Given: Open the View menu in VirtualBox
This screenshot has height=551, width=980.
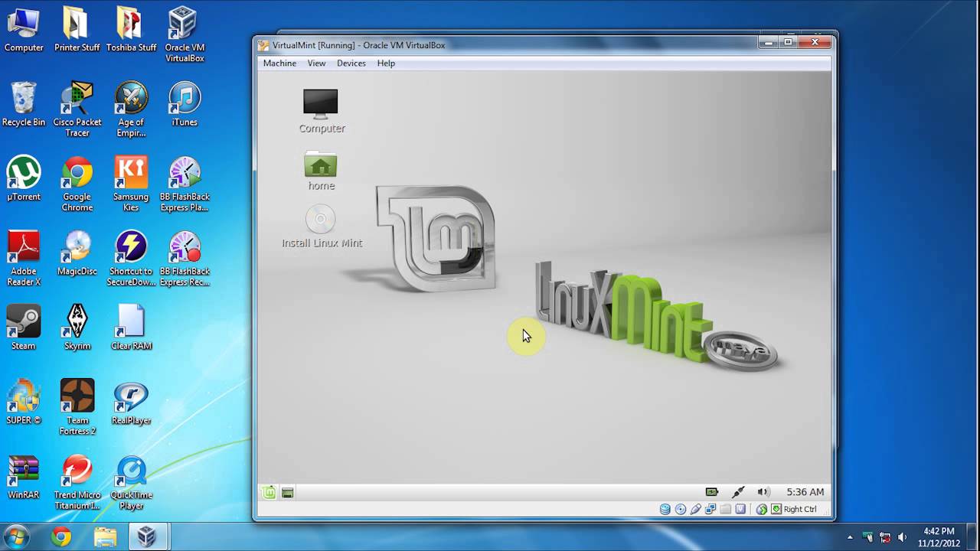Looking at the screenshot, I should point(316,64).
